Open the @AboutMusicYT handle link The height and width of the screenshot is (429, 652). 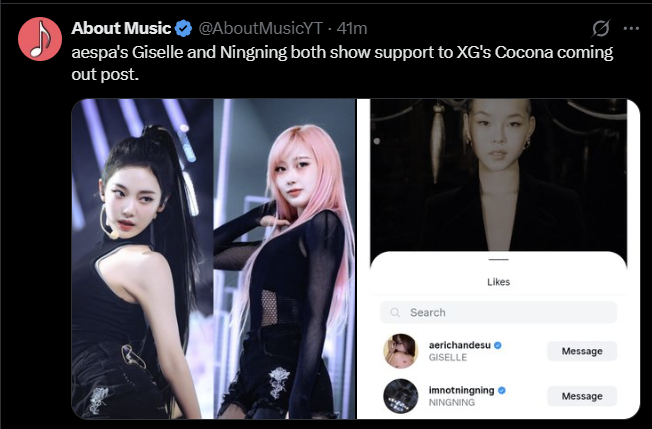261,28
